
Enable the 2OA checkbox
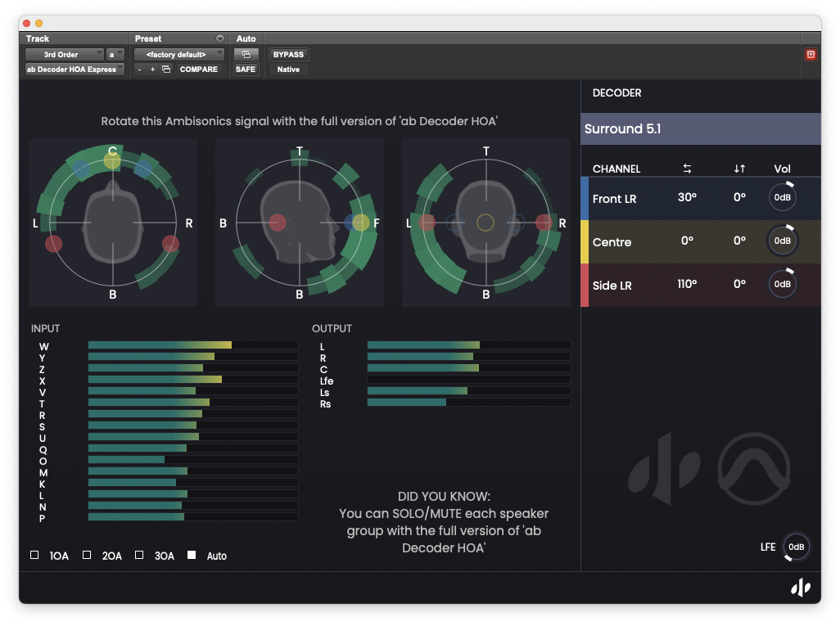click(87, 555)
